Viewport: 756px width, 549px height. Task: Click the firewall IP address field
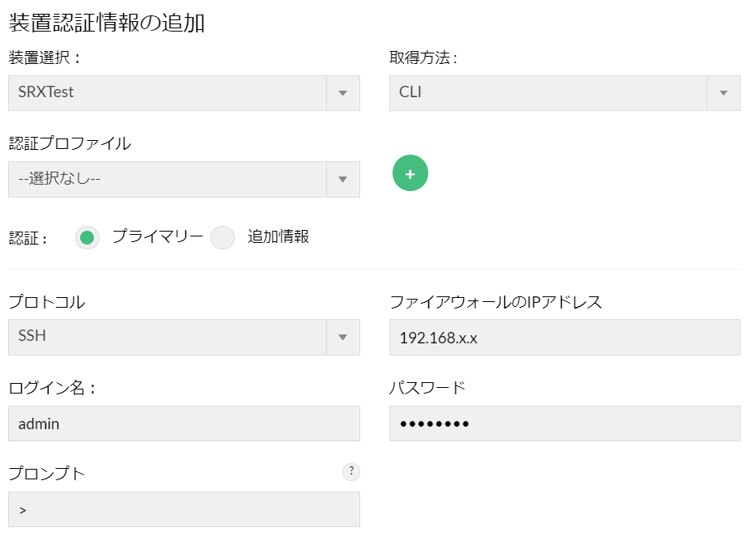(564, 337)
